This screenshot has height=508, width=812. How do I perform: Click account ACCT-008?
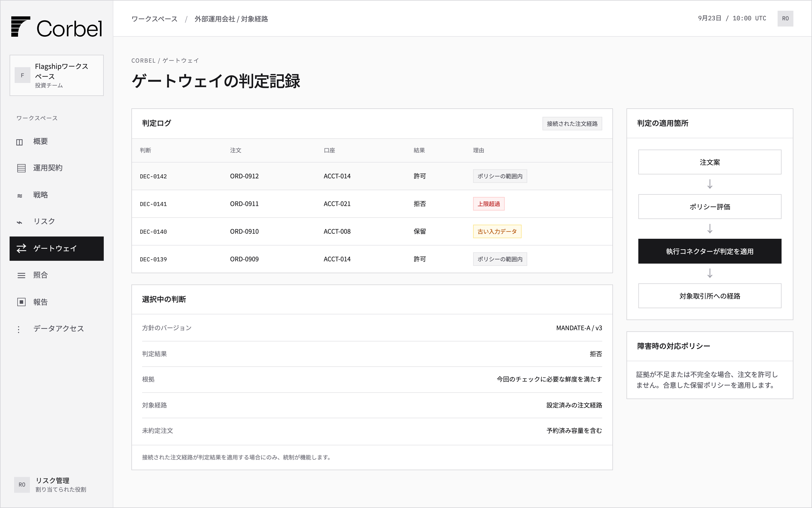point(337,231)
